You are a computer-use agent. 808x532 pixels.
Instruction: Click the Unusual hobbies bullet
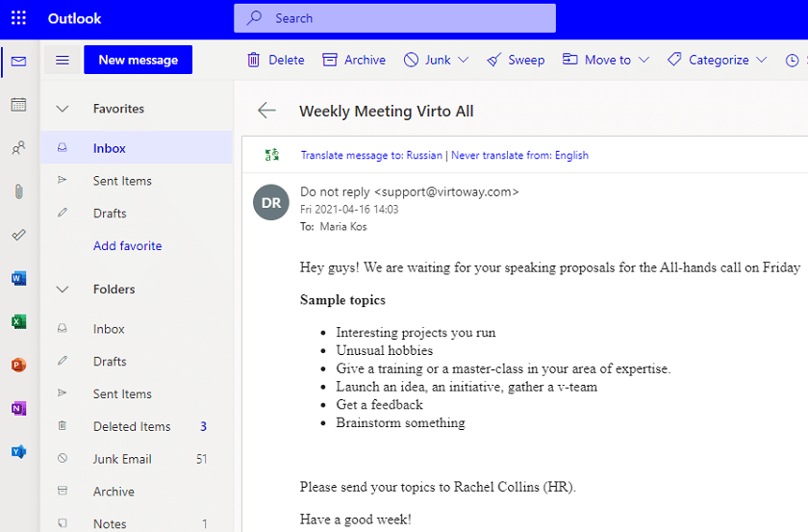385,350
